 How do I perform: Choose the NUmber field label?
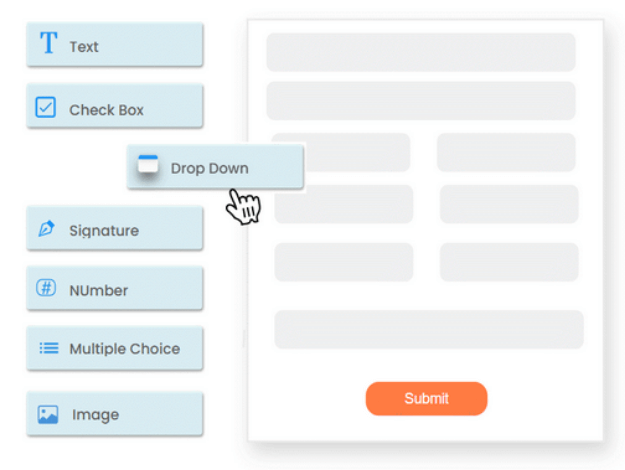pos(98,291)
